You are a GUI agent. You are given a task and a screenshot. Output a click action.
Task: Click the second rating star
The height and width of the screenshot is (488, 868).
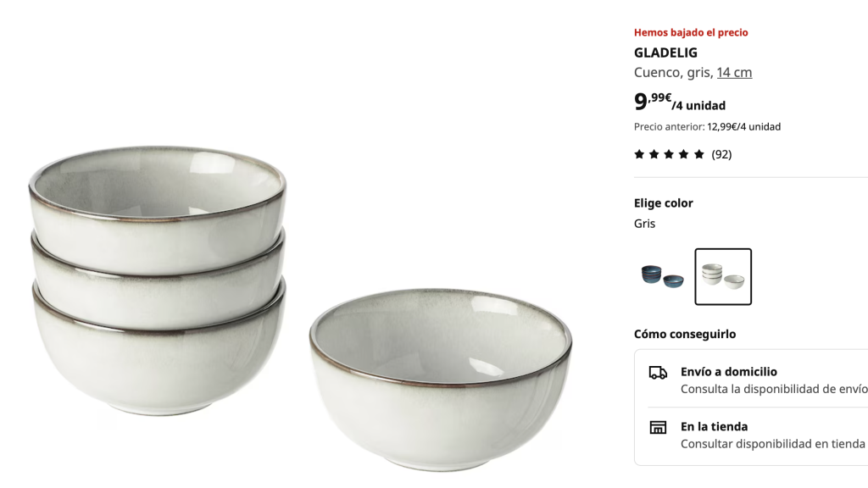pos(654,154)
